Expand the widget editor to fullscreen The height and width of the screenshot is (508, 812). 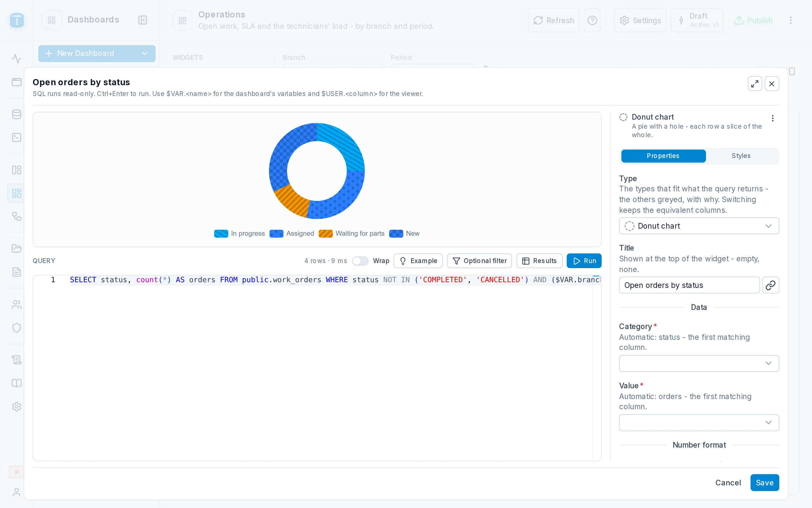pos(754,84)
